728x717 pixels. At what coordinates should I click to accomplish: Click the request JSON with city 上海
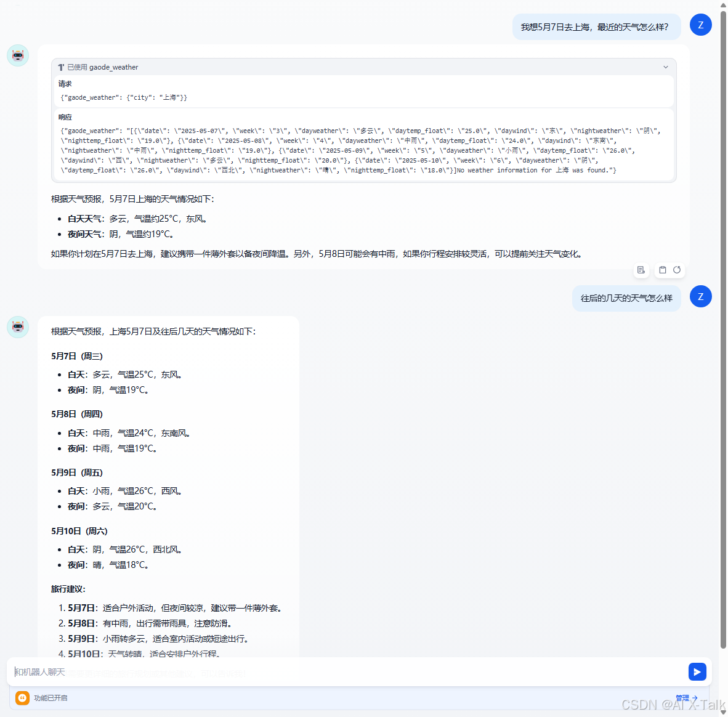pos(124,97)
